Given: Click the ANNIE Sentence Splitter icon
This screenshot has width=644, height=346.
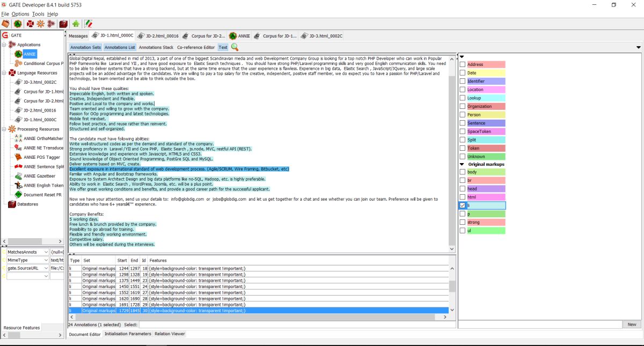Looking at the screenshot, I should [x=19, y=167].
